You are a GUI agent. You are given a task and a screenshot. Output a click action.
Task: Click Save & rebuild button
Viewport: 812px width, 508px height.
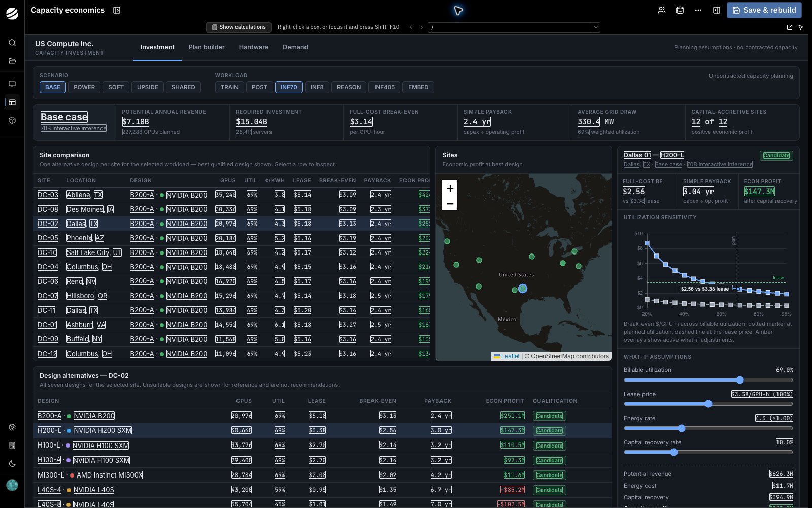(764, 10)
